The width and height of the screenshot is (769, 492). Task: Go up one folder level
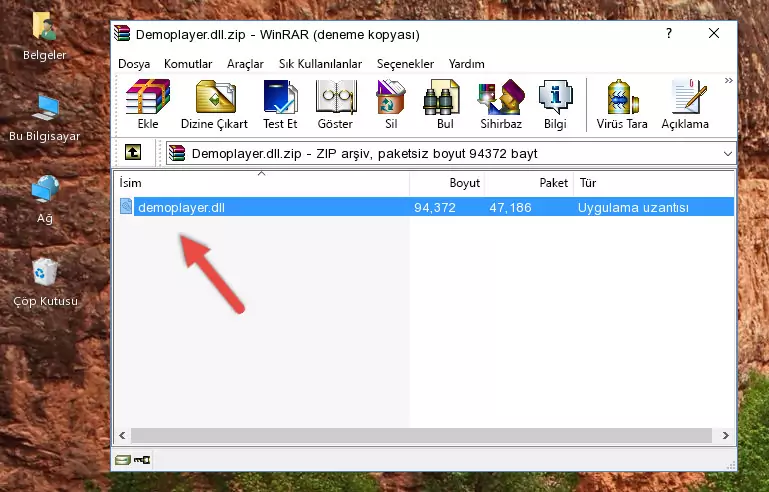[x=133, y=152]
